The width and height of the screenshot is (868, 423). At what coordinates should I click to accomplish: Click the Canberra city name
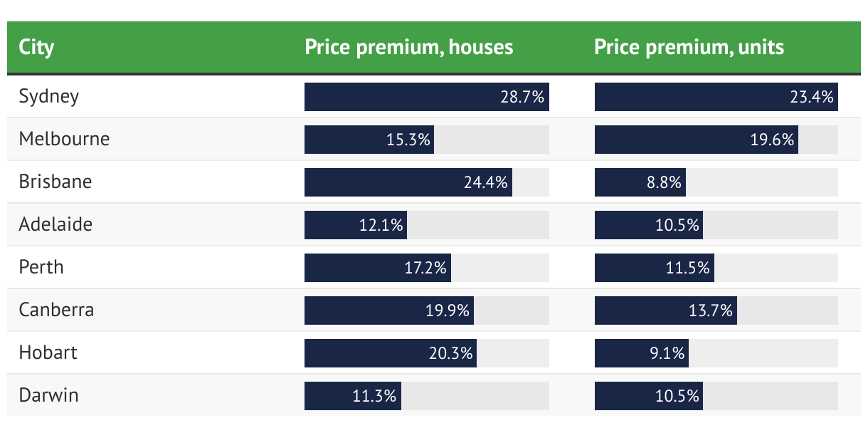[56, 309]
